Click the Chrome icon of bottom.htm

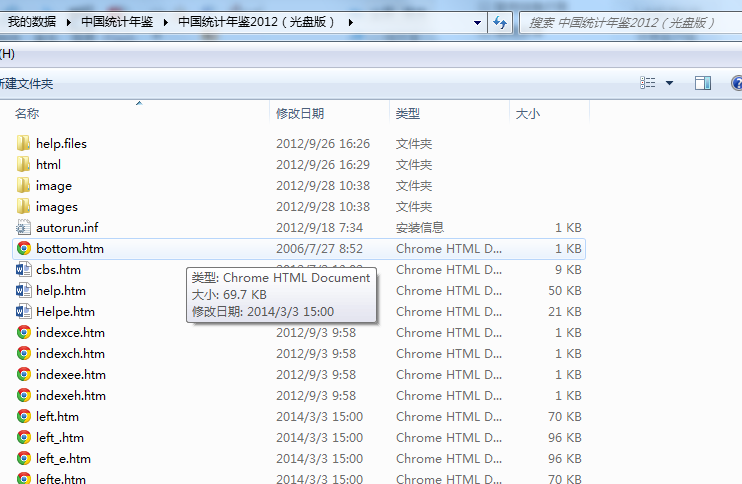(x=24, y=248)
